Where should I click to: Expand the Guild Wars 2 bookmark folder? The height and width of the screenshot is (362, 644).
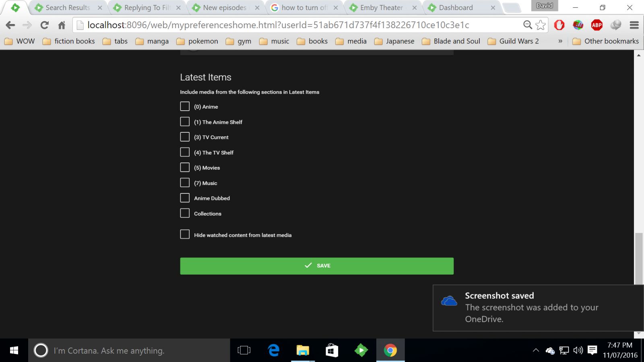[513, 41]
